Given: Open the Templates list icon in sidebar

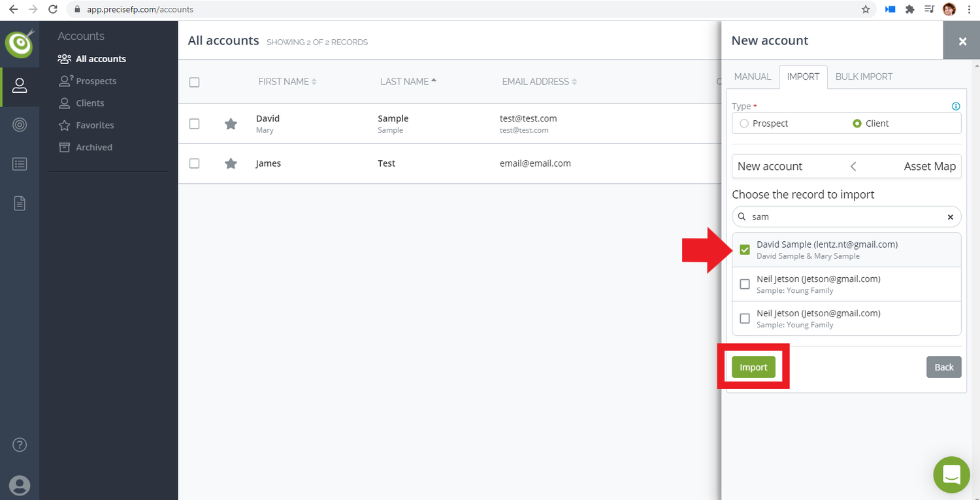Looking at the screenshot, I should coord(20,164).
